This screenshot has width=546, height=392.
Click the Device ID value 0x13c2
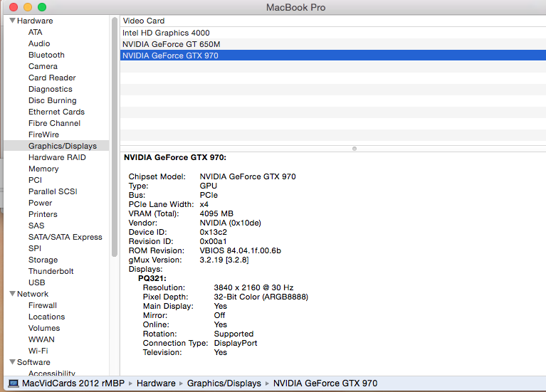213,232
